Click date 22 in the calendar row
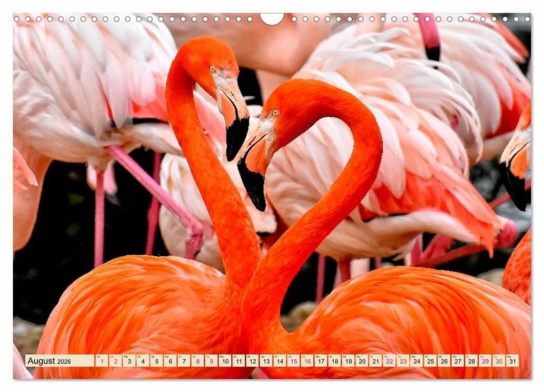 pos(389,361)
